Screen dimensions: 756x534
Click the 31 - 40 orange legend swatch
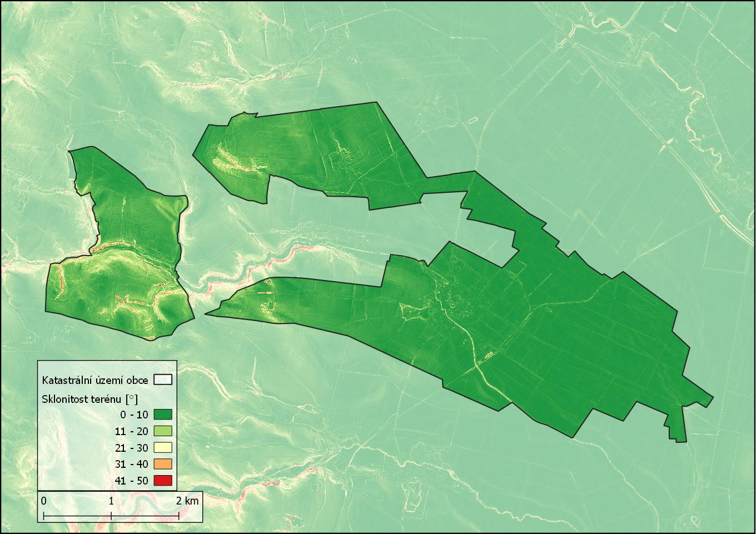pyautogui.click(x=163, y=464)
